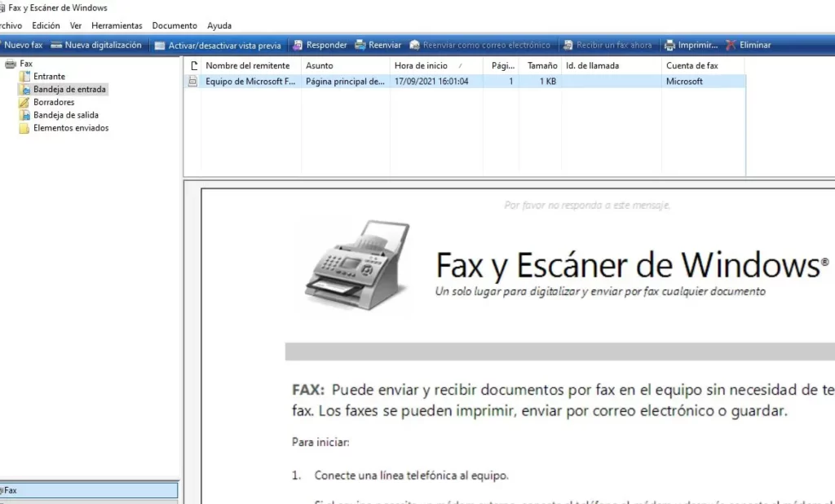Click the Elementos enviados folder icon

[24, 128]
